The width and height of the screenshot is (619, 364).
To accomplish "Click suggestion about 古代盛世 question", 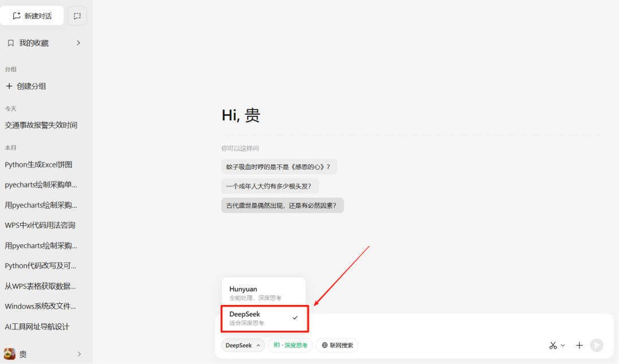I will pos(282,205).
